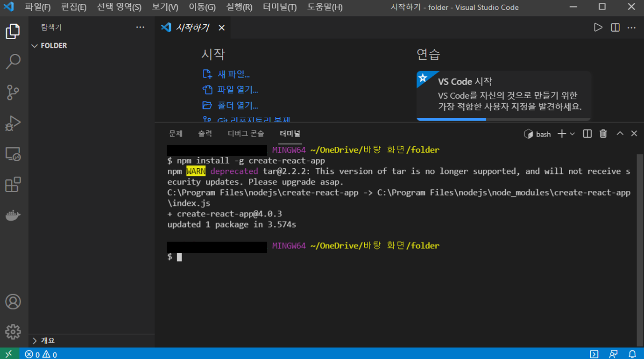The width and height of the screenshot is (644, 359).
Task: Open the terminal launch profile dropdown arrow
Action: tap(572, 134)
